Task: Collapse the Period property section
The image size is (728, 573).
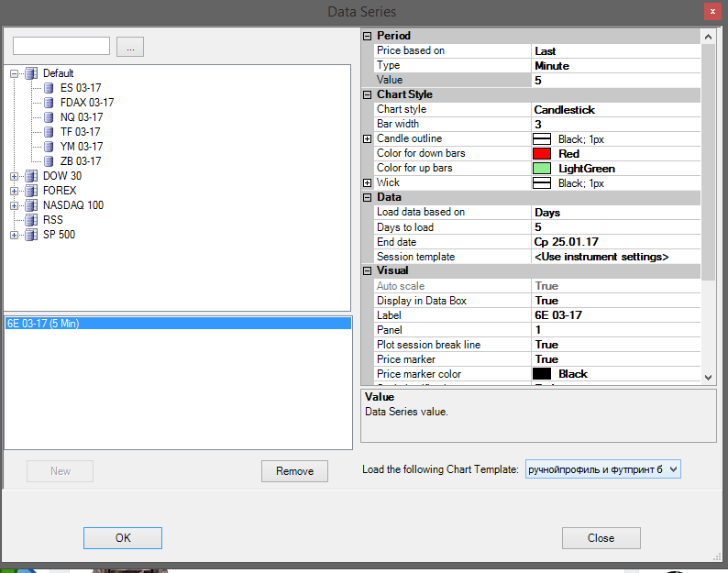Action: (x=368, y=37)
